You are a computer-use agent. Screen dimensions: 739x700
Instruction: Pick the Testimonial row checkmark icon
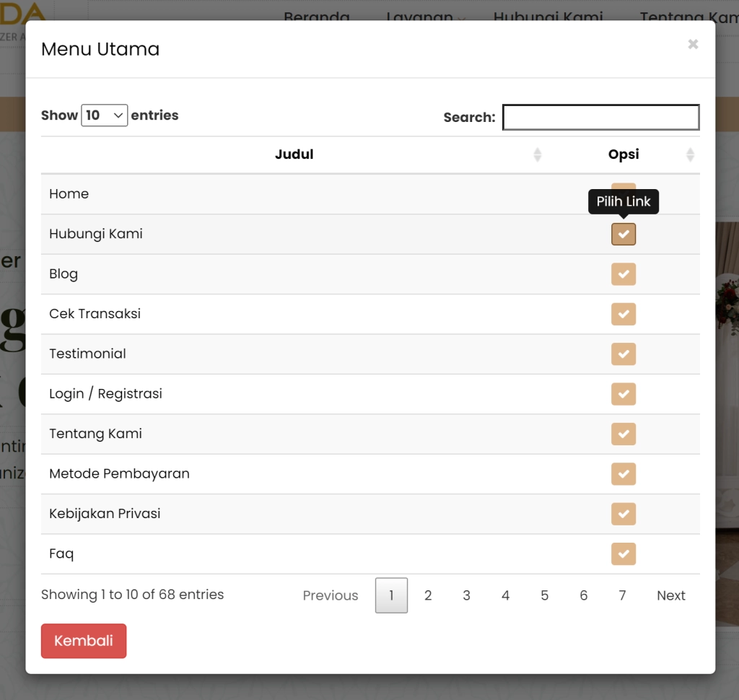click(624, 354)
